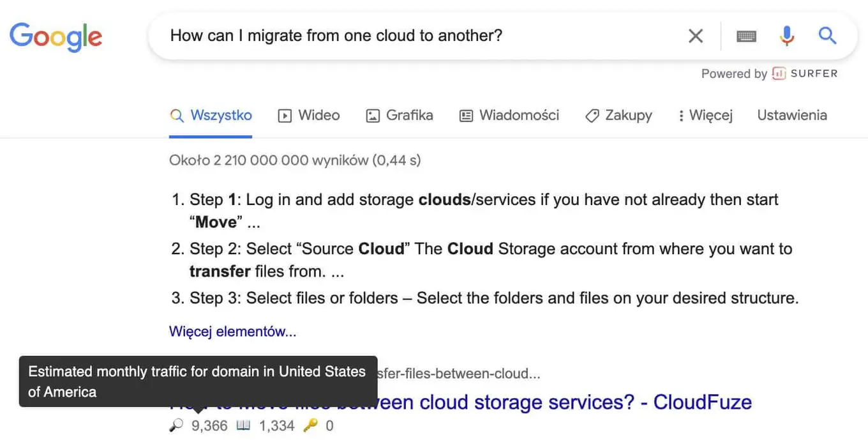The image size is (868, 444).
Task: Click the play icon beside Wideo
Action: tap(283, 116)
